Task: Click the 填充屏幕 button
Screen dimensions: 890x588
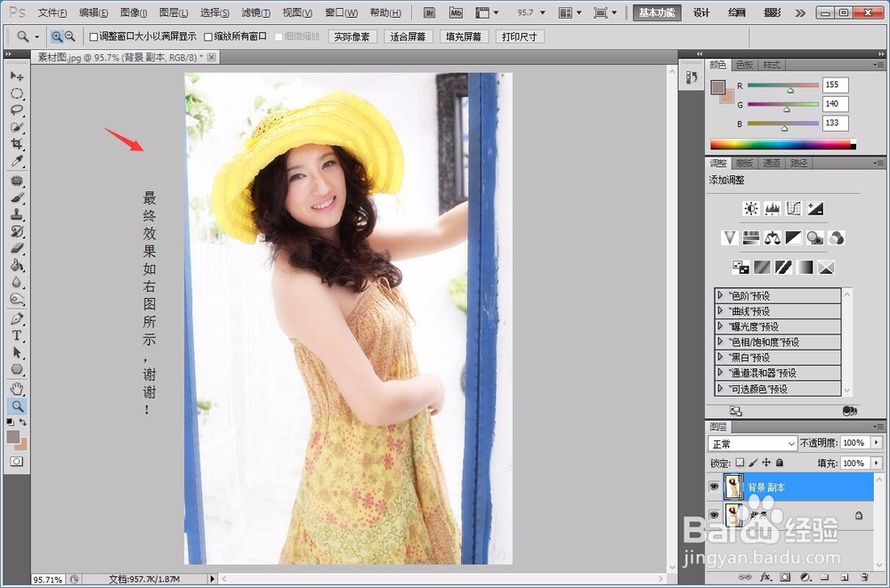Action: pyautogui.click(x=464, y=36)
